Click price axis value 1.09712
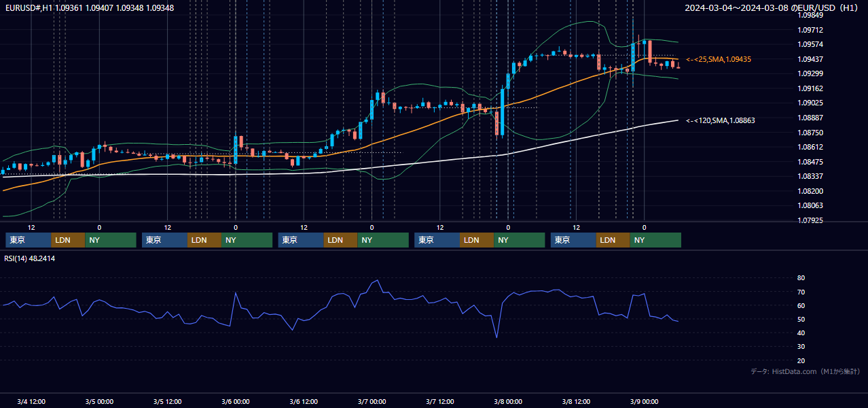The height and width of the screenshot is (408, 868). point(811,30)
